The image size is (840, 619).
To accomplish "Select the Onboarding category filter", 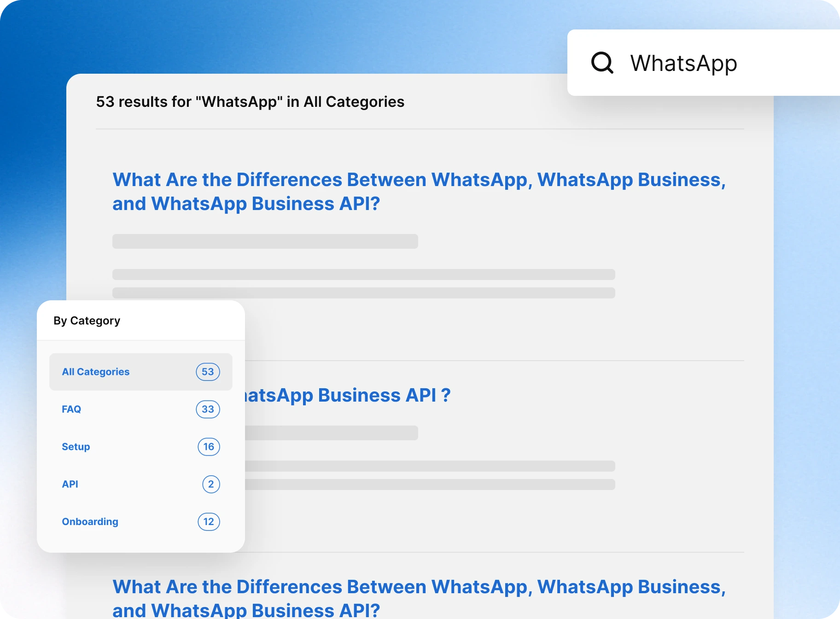I will point(141,522).
